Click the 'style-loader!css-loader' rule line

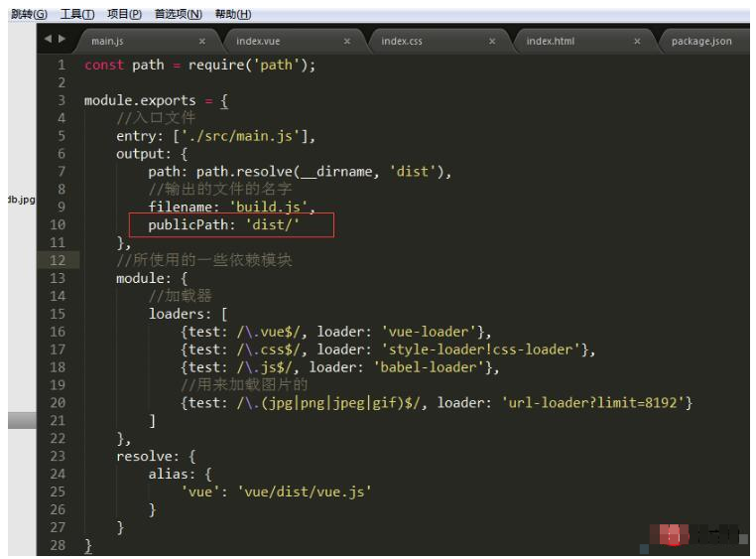point(388,350)
